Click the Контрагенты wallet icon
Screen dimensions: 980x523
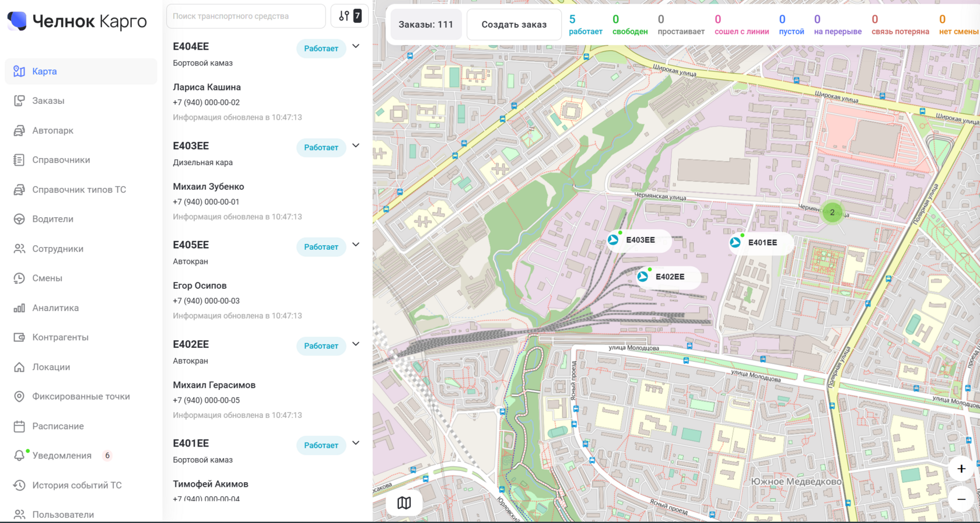click(x=19, y=337)
